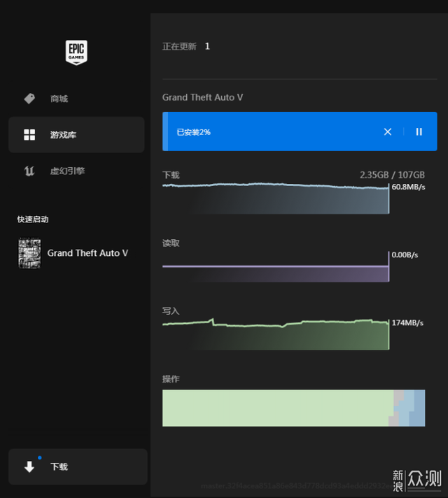
Task: Cancel the Grand Theft Auto V installation
Action: (x=388, y=131)
